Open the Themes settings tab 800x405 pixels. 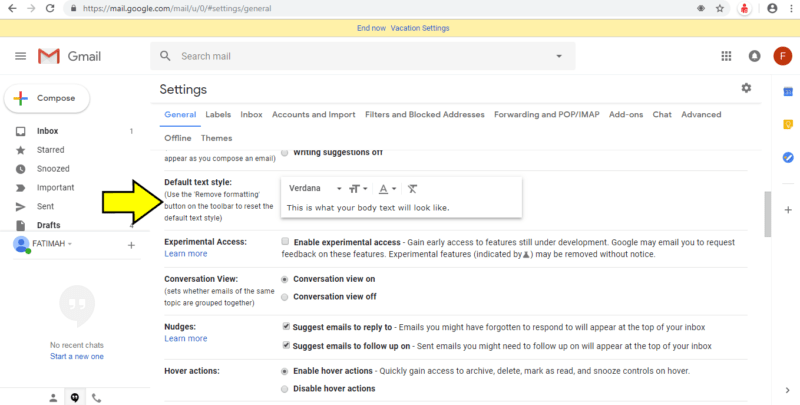(216, 138)
